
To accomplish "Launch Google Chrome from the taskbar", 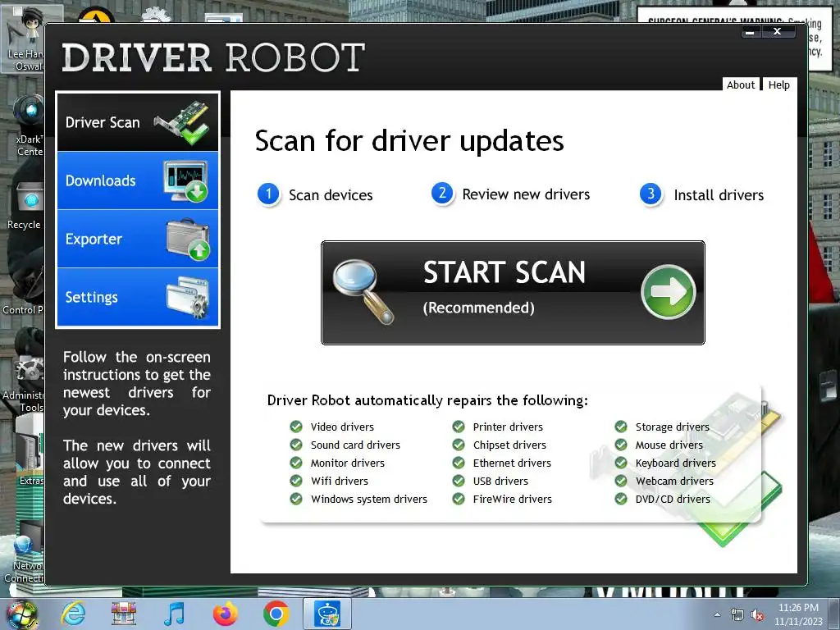I will pyautogui.click(x=276, y=614).
